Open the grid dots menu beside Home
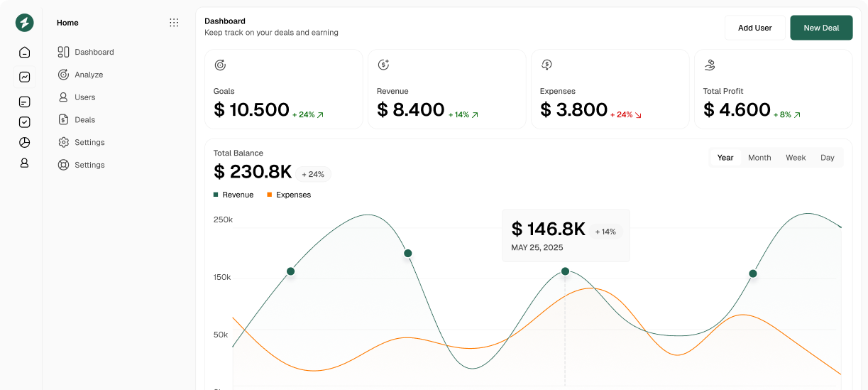 coord(174,23)
